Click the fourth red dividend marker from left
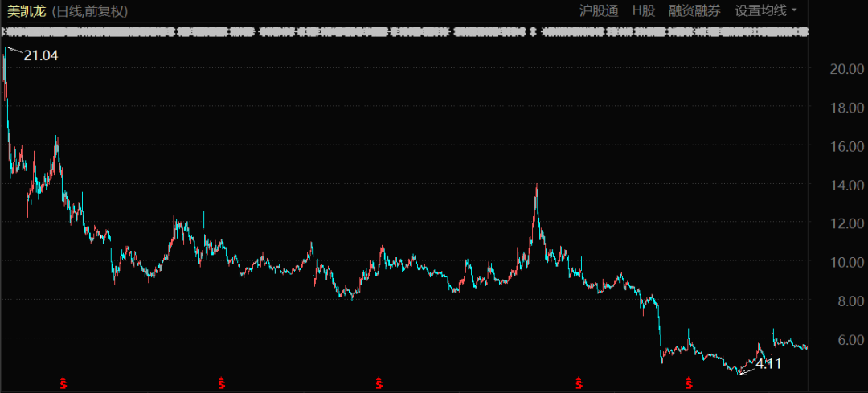Image resolution: width=868 pixels, height=393 pixels. point(577,381)
